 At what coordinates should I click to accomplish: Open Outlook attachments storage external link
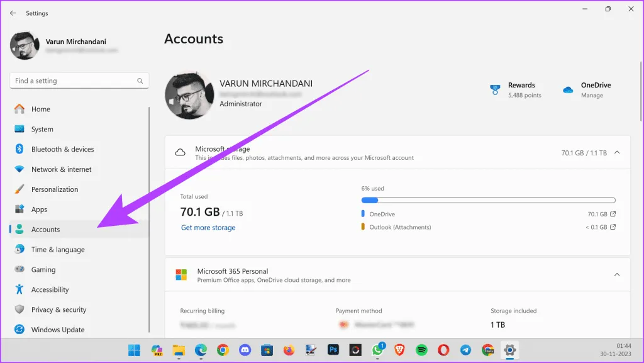pos(613,227)
